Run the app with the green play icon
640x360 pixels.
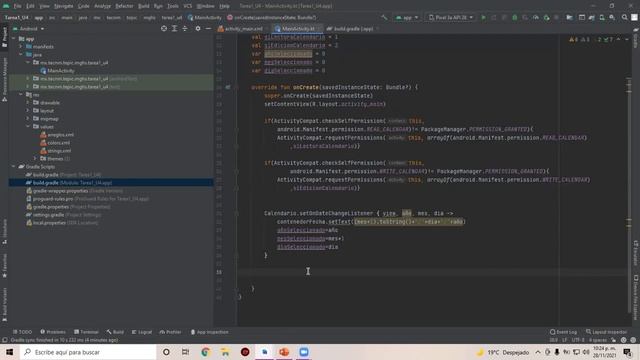[484, 18]
